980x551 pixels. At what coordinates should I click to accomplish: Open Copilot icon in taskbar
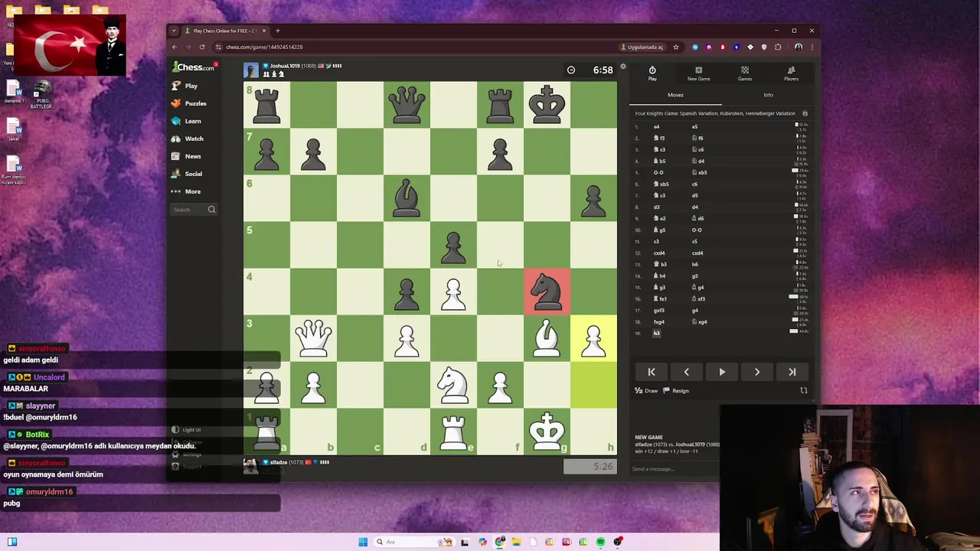tap(482, 542)
